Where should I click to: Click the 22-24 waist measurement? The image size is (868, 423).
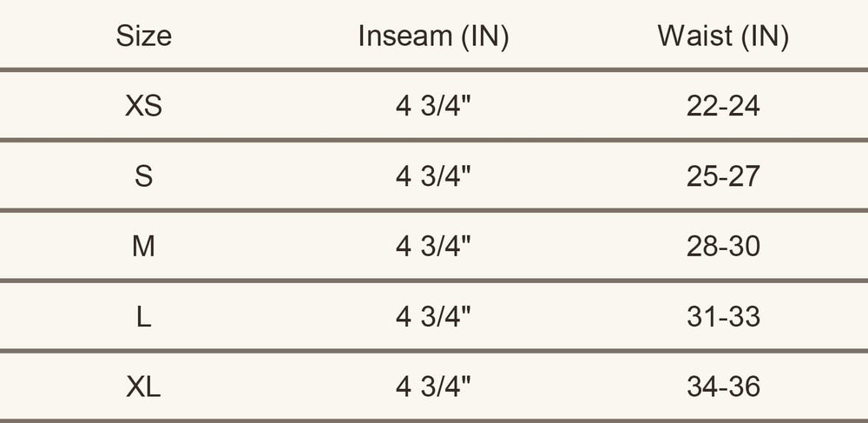click(x=723, y=106)
